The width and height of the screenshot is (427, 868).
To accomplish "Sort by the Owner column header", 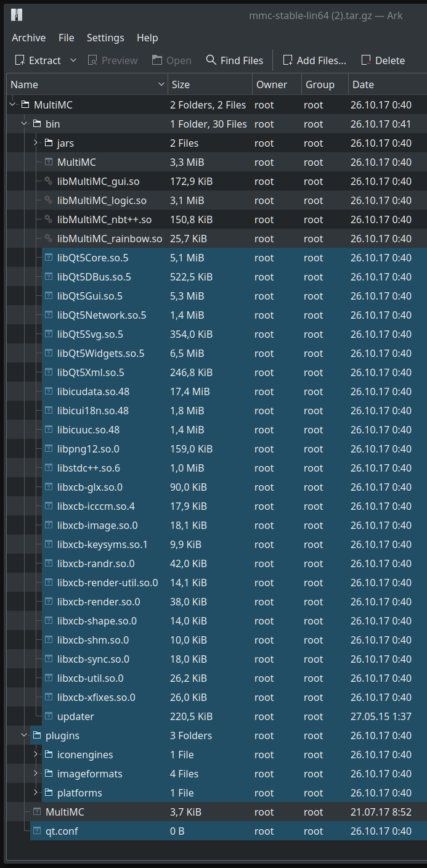I will point(277,84).
